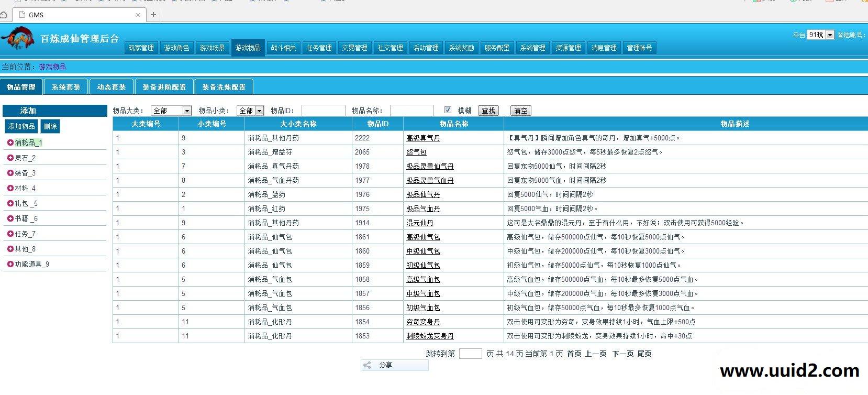Click the 删除 button
Screen dimensions: 868x395
50,126
